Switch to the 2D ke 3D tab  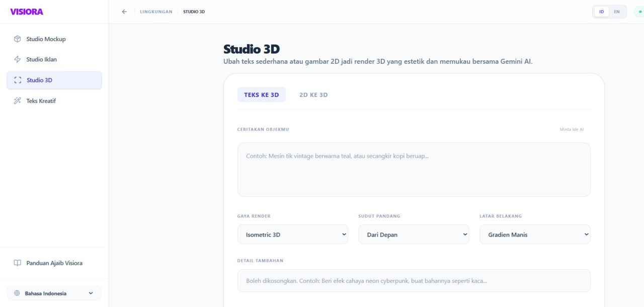pos(313,94)
